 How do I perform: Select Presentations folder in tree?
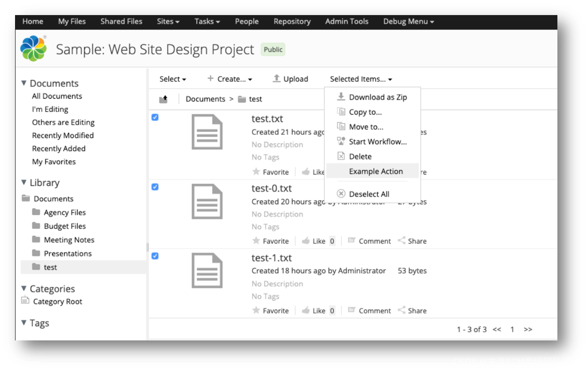pyautogui.click(x=68, y=253)
